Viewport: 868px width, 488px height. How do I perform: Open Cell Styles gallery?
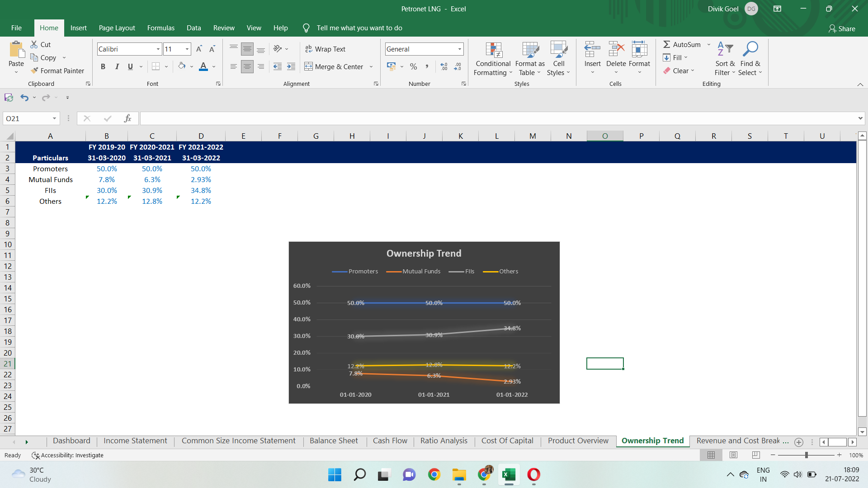[559, 59]
